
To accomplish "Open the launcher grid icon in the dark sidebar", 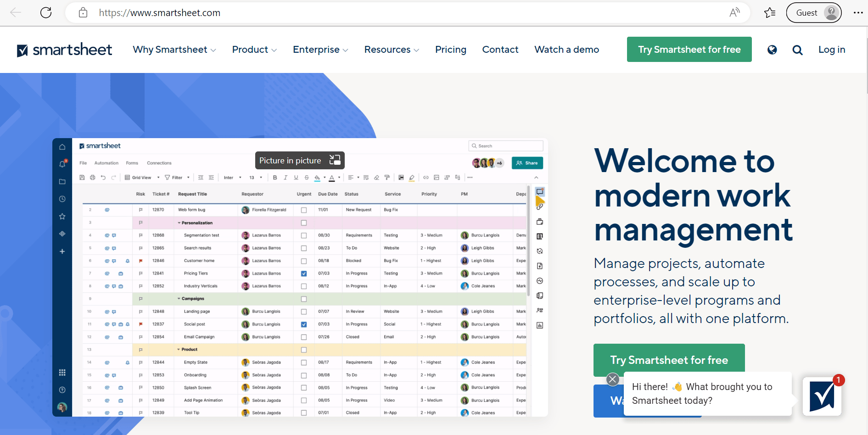I will (x=62, y=373).
